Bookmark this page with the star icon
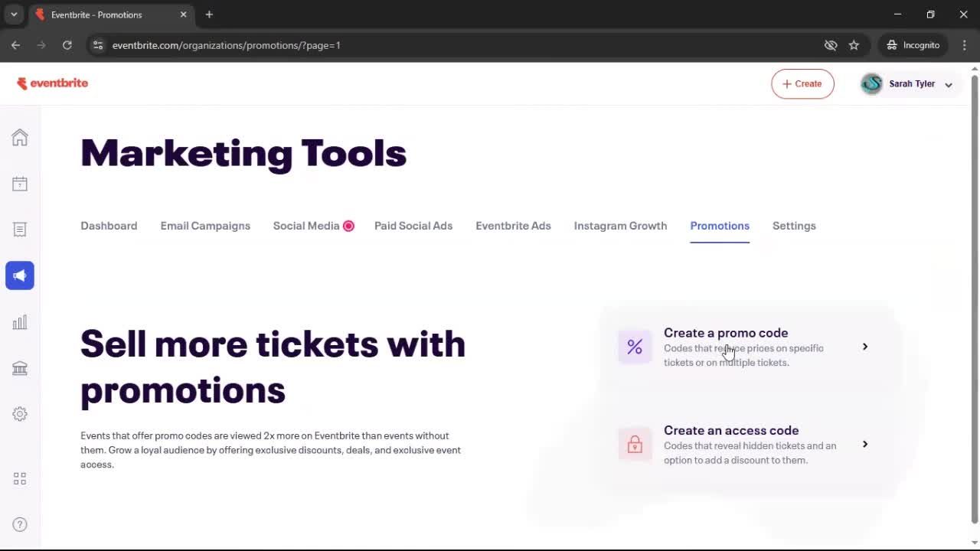This screenshot has height=551, width=980. pyautogui.click(x=854, y=45)
